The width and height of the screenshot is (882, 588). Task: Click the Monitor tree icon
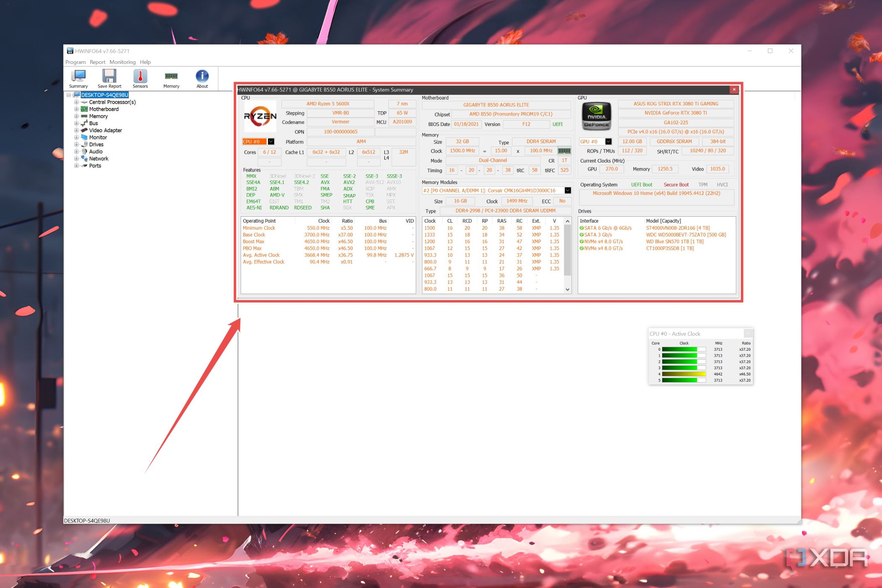84,137
